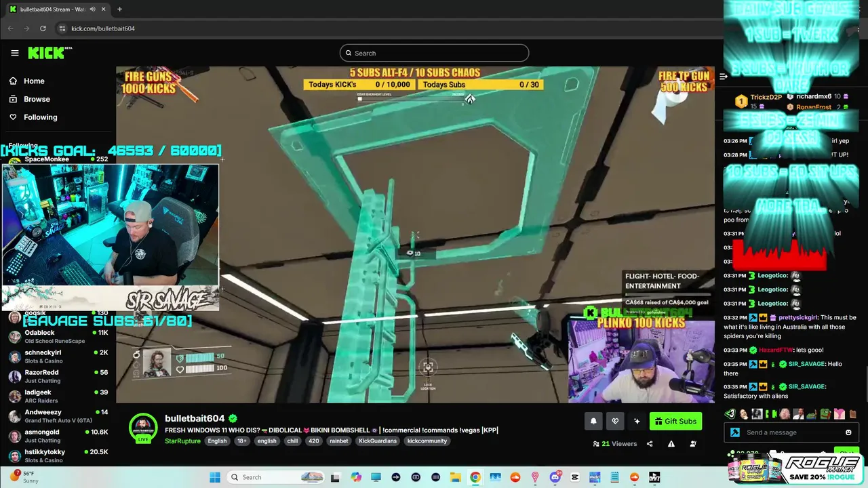Reload the kick.com page
This screenshot has width=868, height=488.
point(43,28)
